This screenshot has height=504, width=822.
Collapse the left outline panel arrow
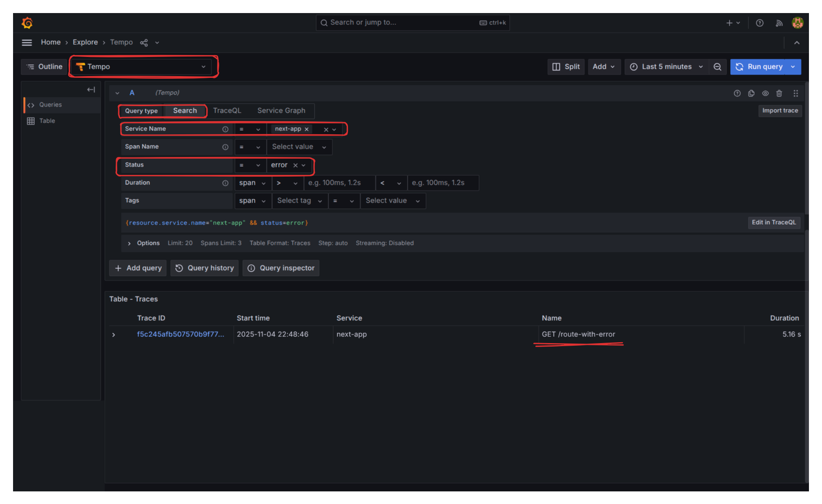click(90, 90)
